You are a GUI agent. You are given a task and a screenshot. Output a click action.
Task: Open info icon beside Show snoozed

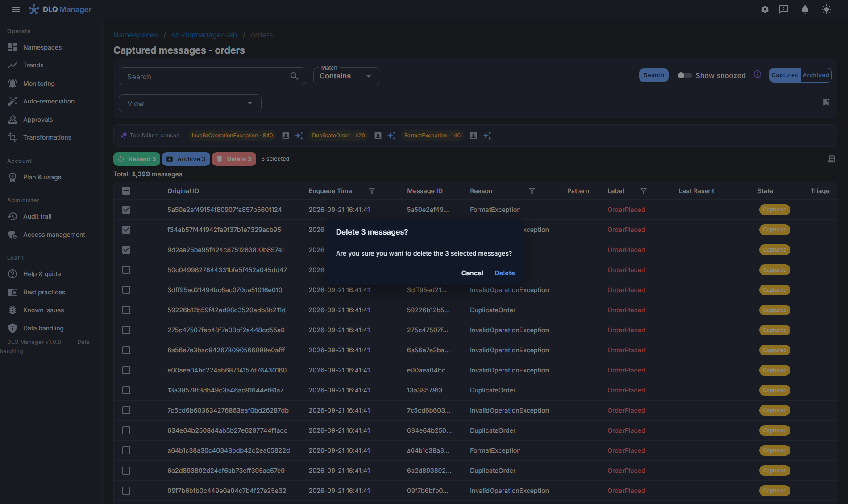(x=757, y=74)
